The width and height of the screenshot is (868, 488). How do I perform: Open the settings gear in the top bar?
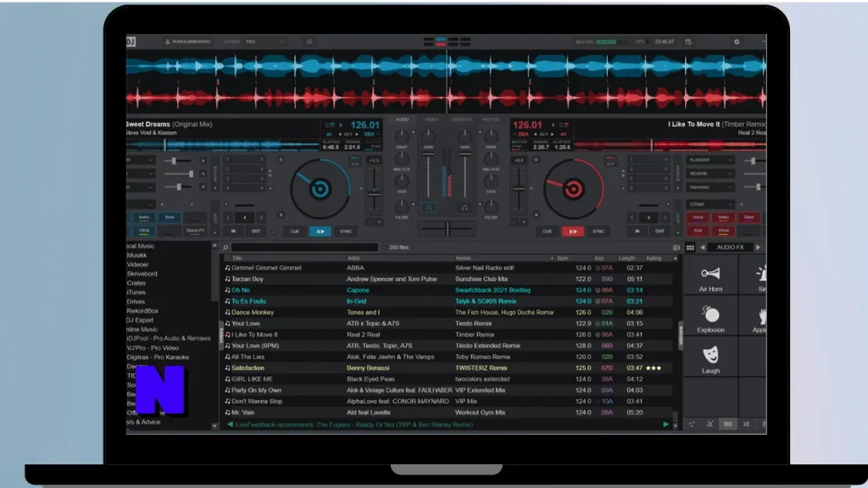(x=737, y=42)
